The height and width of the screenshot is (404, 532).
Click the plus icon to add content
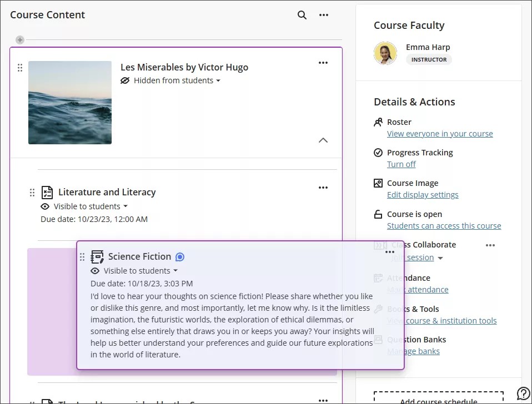pyautogui.click(x=20, y=40)
